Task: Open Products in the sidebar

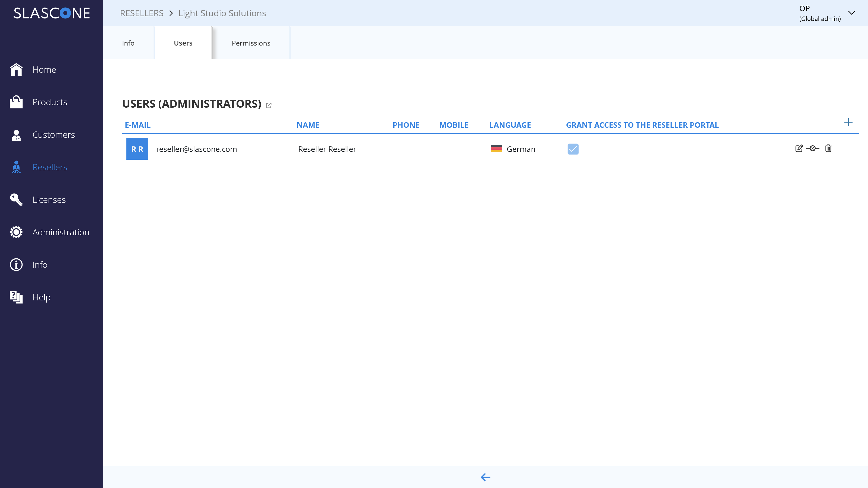Action: tap(50, 102)
